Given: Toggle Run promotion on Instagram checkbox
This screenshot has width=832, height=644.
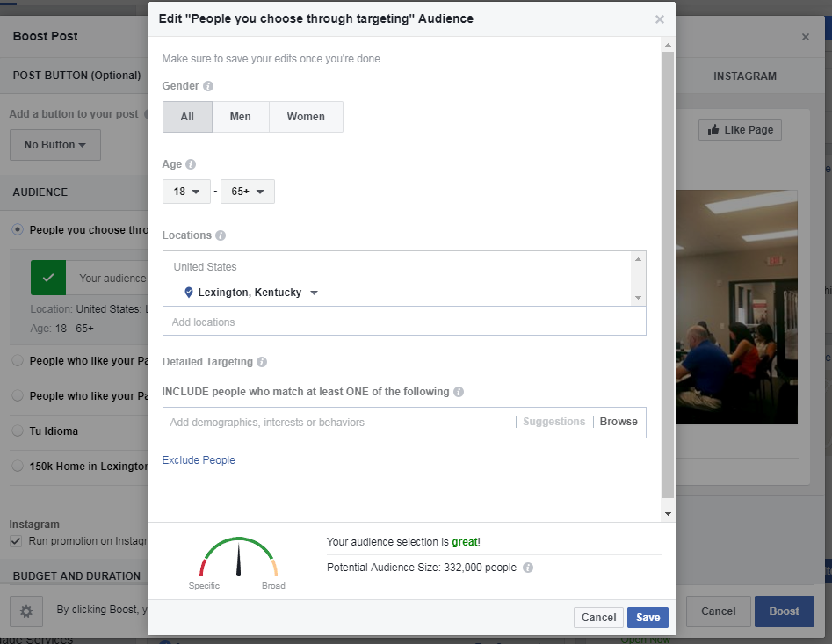Looking at the screenshot, I should pos(16,541).
